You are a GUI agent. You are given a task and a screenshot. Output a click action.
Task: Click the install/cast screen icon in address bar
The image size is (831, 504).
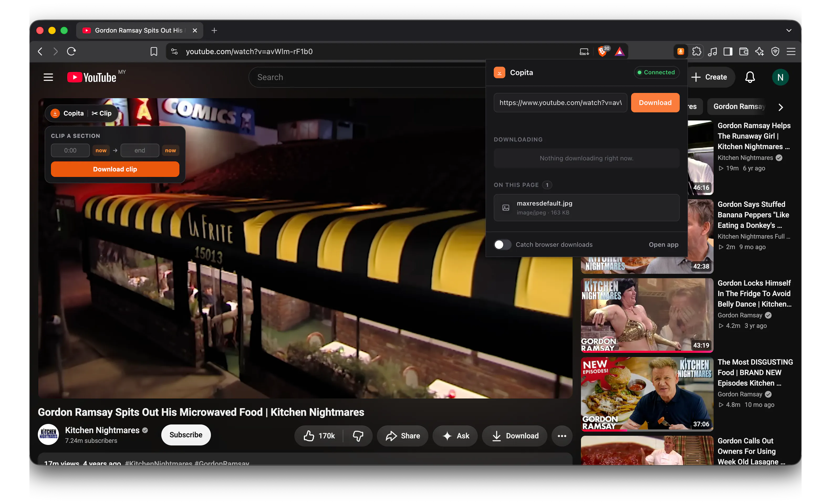point(584,51)
